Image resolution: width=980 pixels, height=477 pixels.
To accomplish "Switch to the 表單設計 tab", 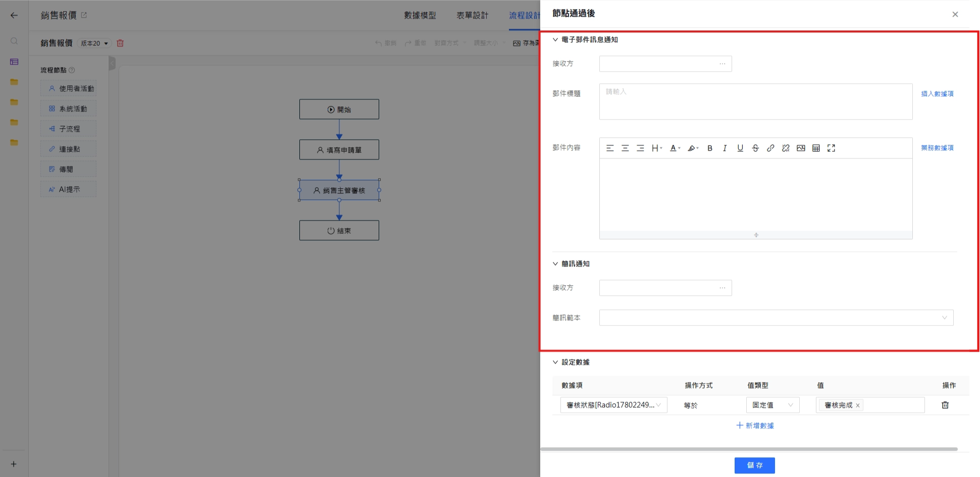I will 473,15.
